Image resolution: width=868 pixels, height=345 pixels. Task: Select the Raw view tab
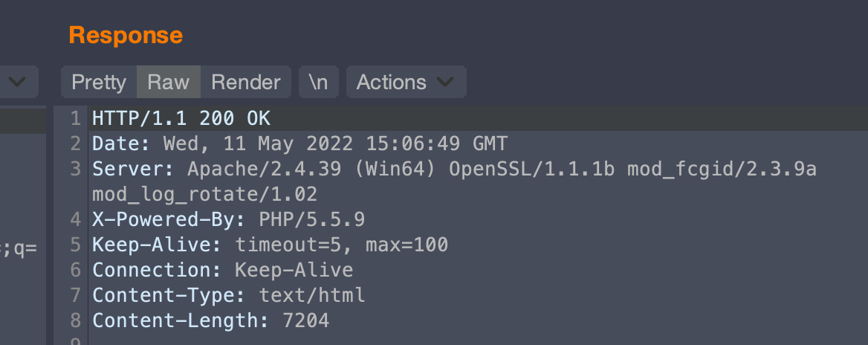pos(169,82)
